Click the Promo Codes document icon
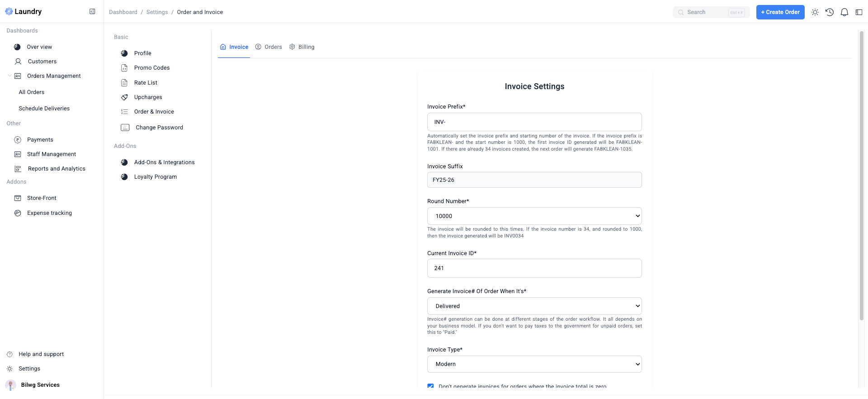 pyautogui.click(x=124, y=68)
